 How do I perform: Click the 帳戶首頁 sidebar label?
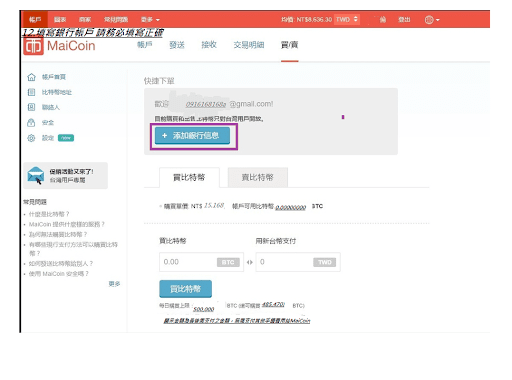54,77
